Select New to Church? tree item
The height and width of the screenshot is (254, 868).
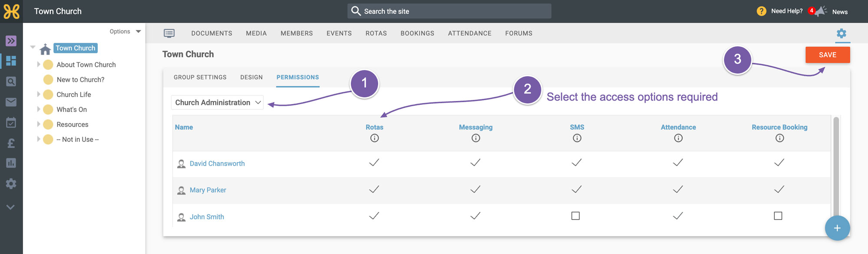coord(81,80)
